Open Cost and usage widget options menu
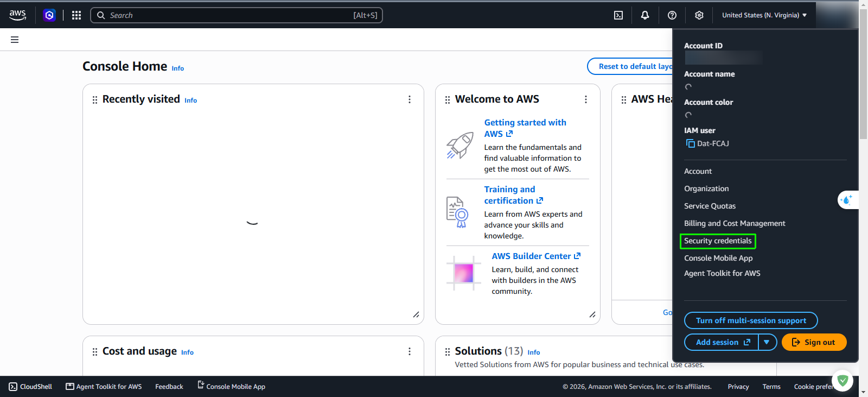 [410, 351]
